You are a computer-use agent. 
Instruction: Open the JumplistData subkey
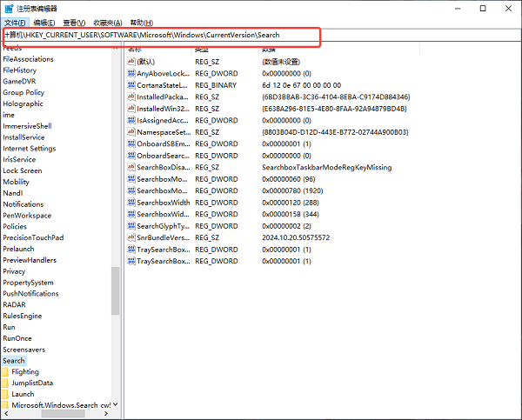pyautogui.click(x=32, y=383)
